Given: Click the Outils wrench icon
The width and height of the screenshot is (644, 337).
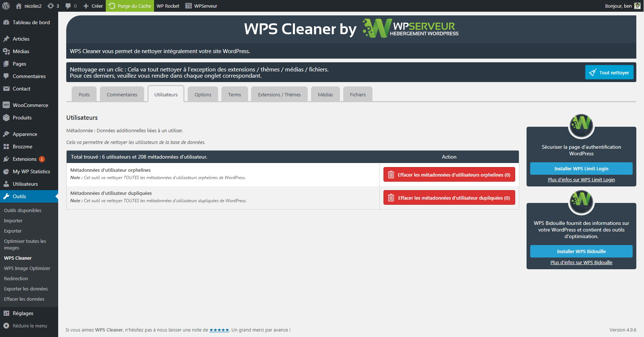Looking at the screenshot, I should [x=6, y=196].
